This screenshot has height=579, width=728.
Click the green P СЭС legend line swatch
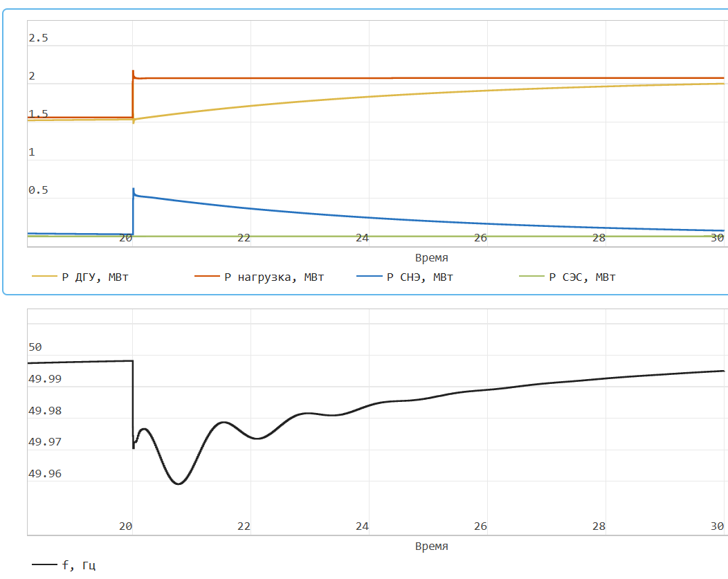[x=531, y=277]
